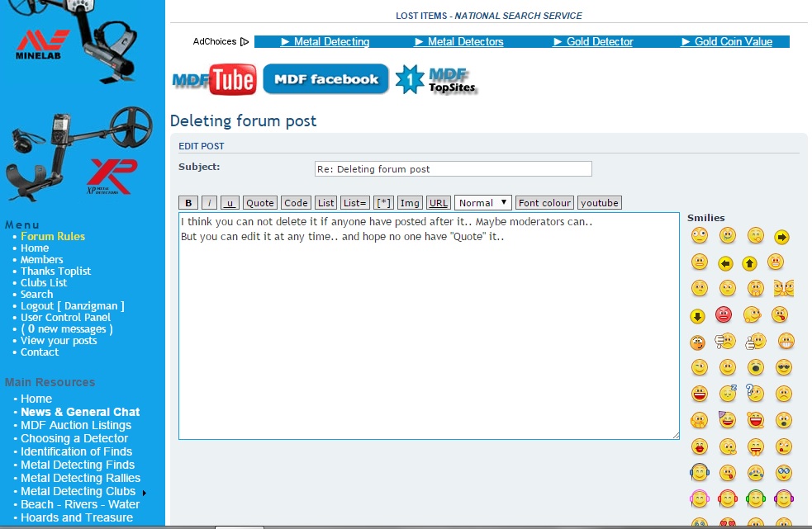Insert the blue headphones smiley

coord(699,472)
